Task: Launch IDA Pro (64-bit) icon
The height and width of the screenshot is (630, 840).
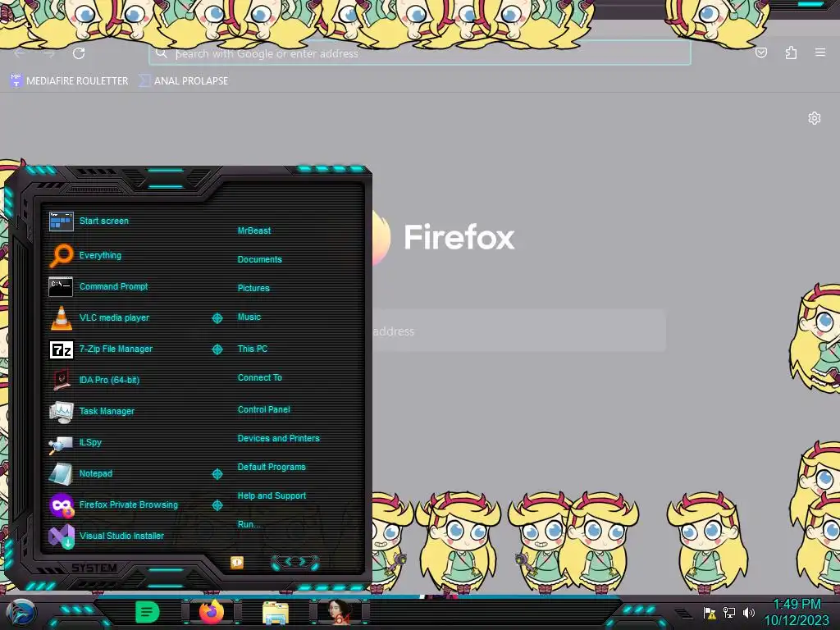Action: pos(61,380)
